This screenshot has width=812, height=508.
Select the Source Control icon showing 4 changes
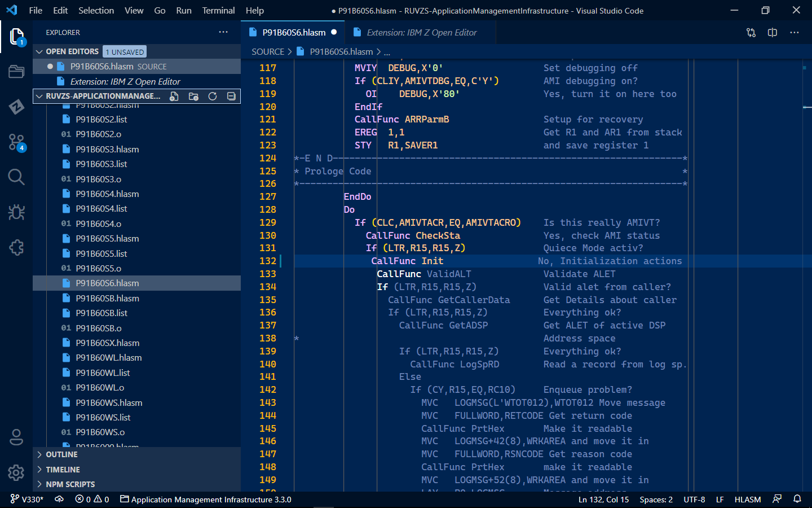(17, 142)
